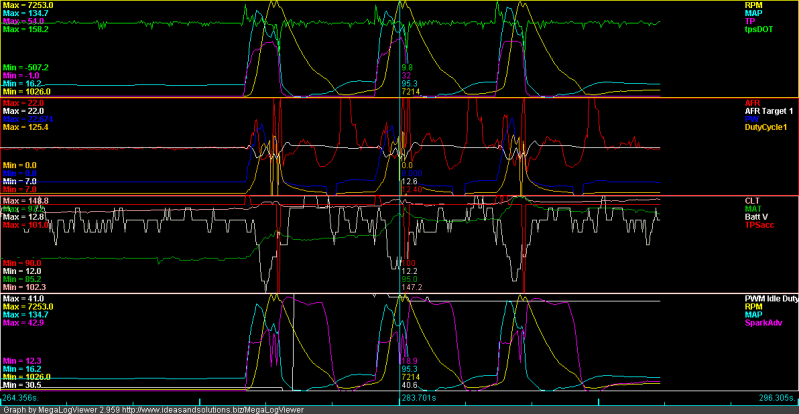799x414 pixels.
Task: Click the 'Min = 12.3' readout
Action: point(22,361)
